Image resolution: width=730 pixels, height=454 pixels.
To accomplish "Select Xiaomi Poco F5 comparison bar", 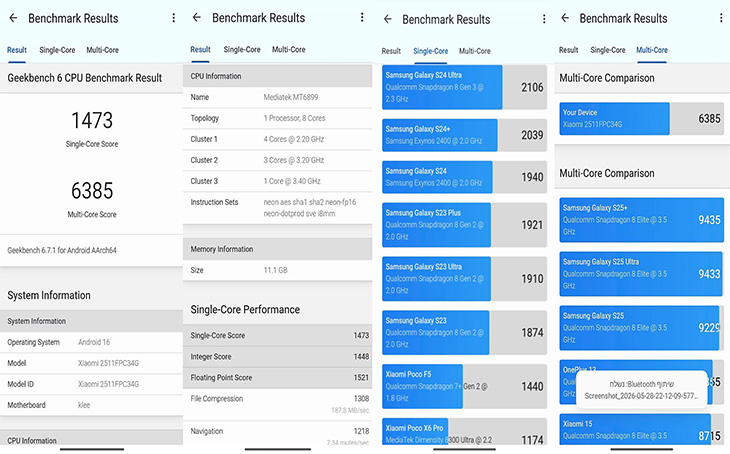I will pyautogui.click(x=464, y=386).
